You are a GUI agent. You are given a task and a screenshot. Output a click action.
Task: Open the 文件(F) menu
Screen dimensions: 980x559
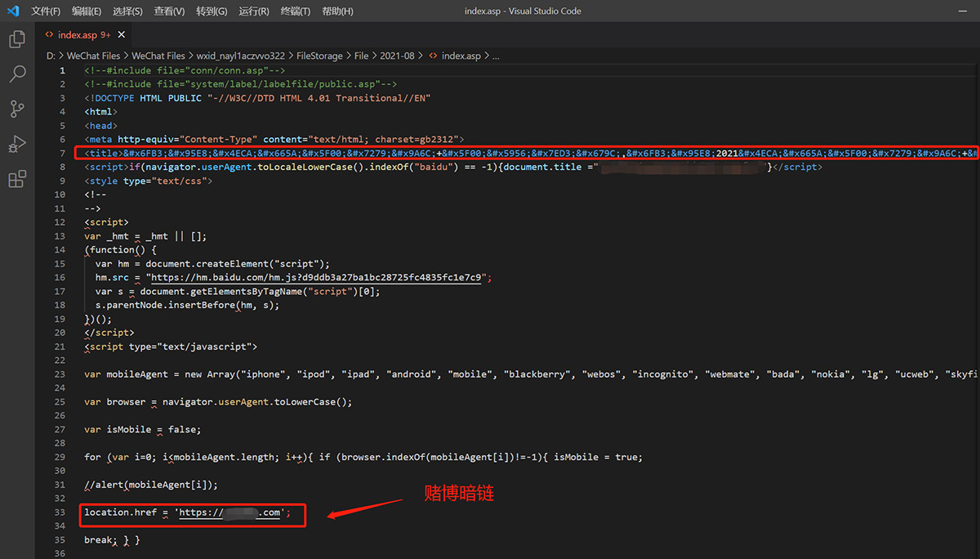point(46,11)
